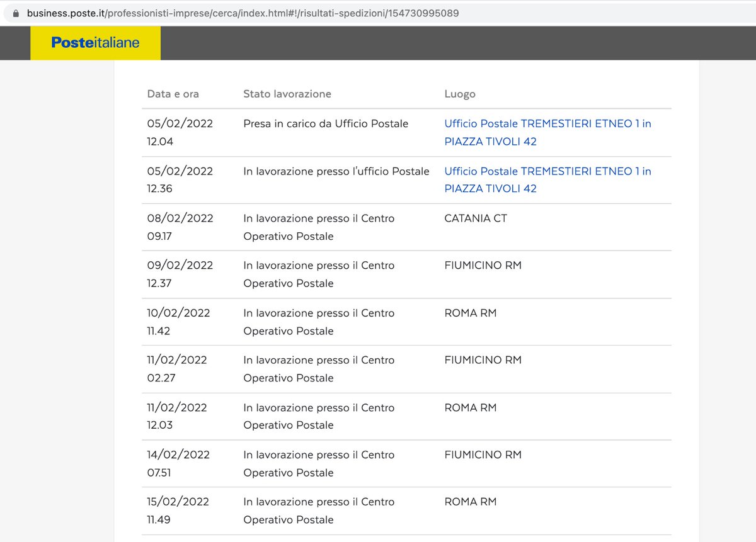The width and height of the screenshot is (756, 542).
Task: Click the Centro Operativo Postale status for 14/02/2022
Action: pyautogui.click(x=319, y=463)
